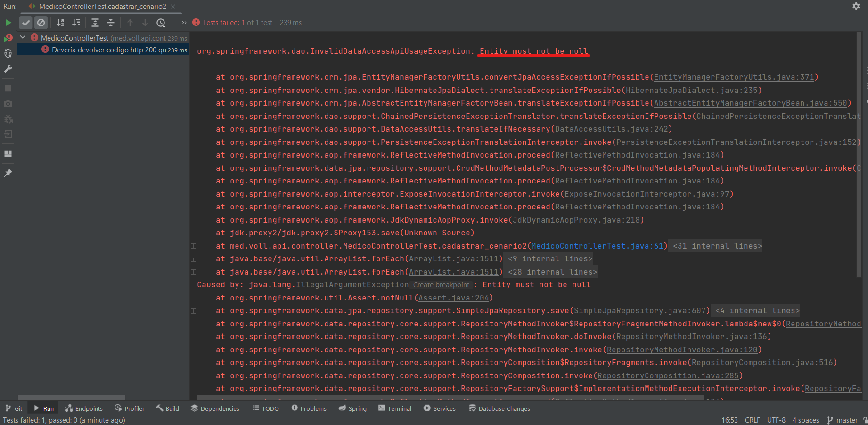
Task: Open DataAccessUtils.java:242 link
Action: [x=611, y=129]
